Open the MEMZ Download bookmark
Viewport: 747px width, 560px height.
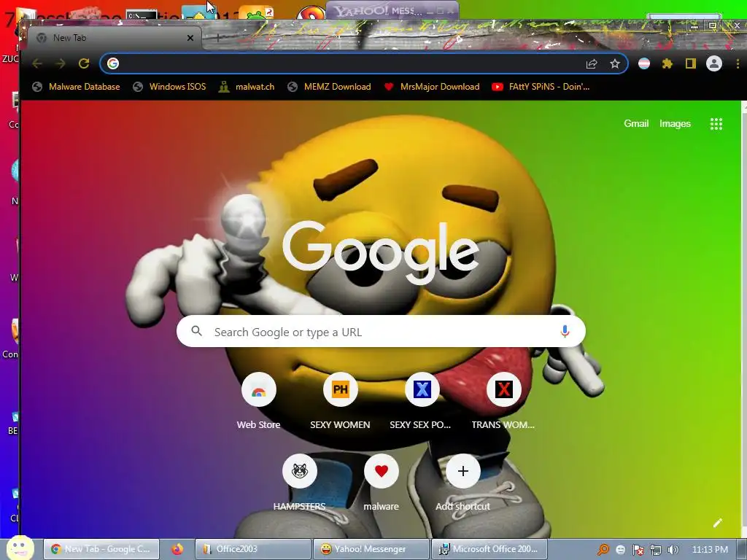[x=329, y=87]
